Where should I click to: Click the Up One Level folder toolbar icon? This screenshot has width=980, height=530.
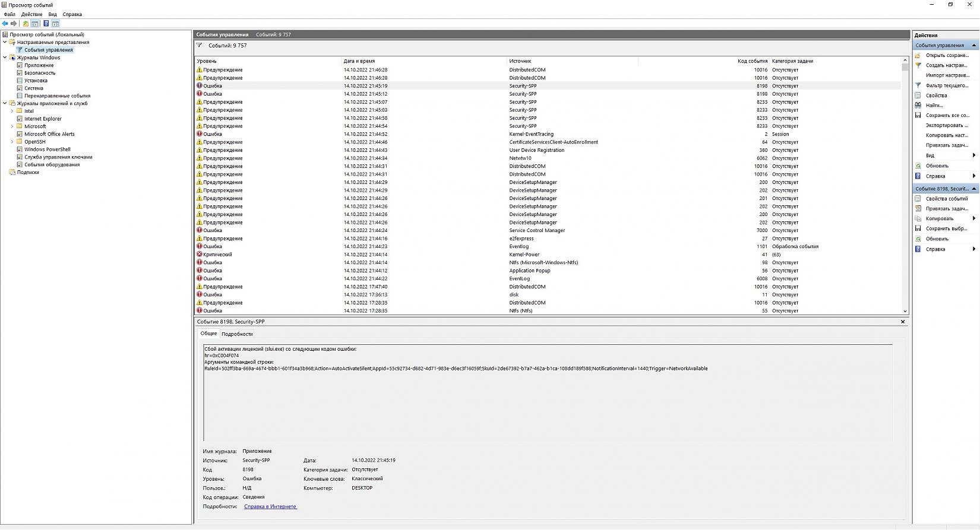pos(26,24)
